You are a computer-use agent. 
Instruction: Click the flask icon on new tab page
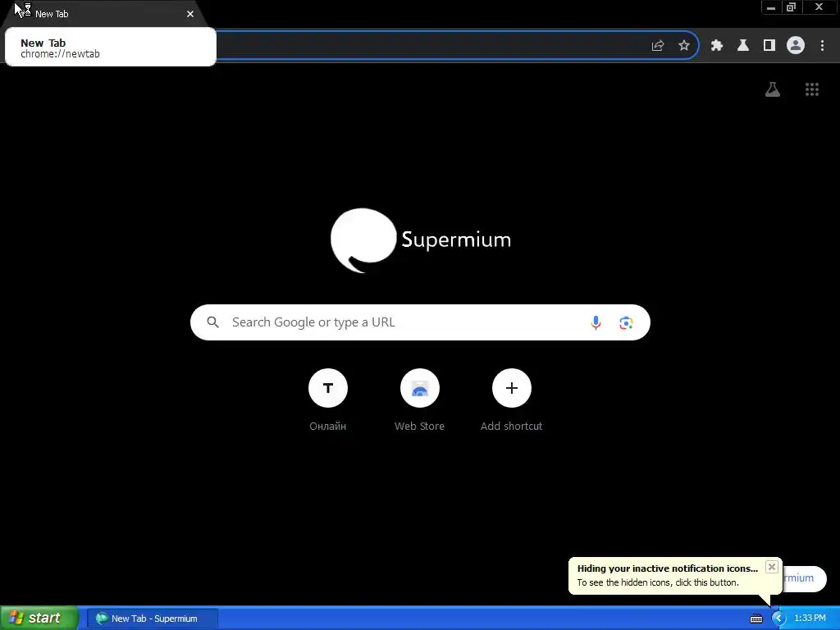[x=773, y=89]
